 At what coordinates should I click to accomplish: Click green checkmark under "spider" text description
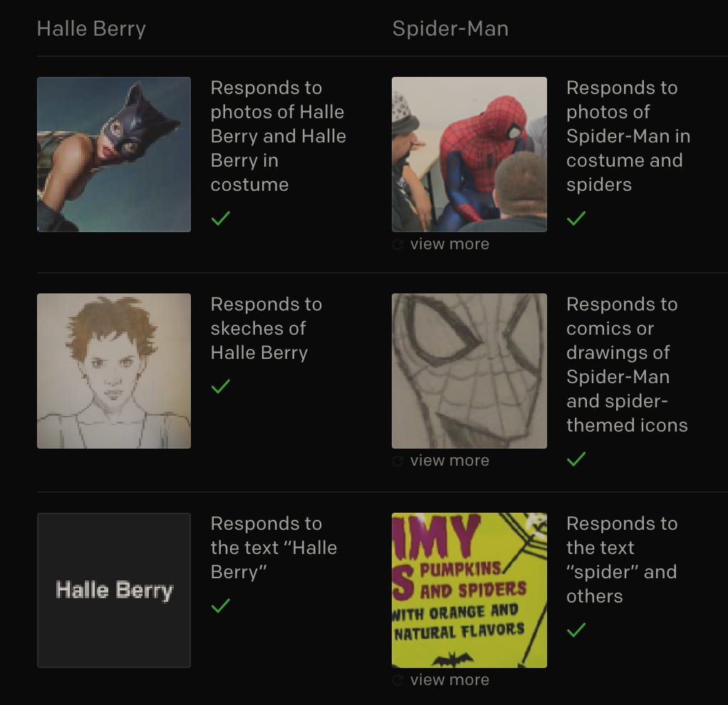pos(576,630)
